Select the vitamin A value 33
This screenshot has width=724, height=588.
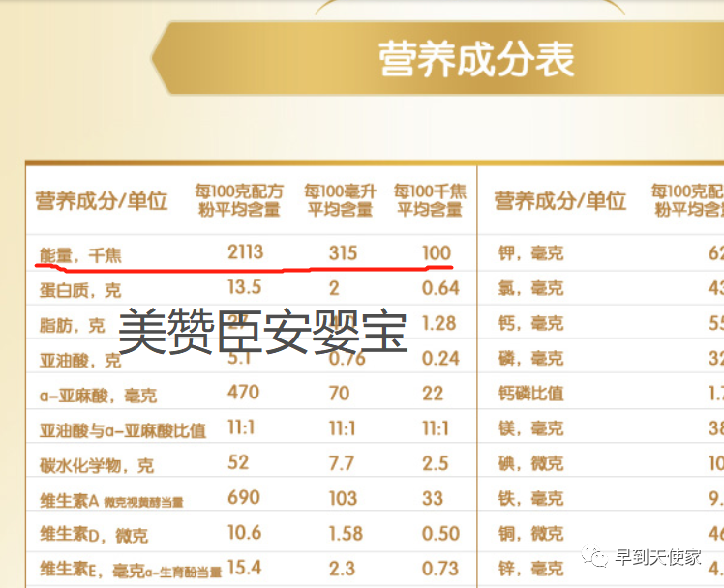433,498
